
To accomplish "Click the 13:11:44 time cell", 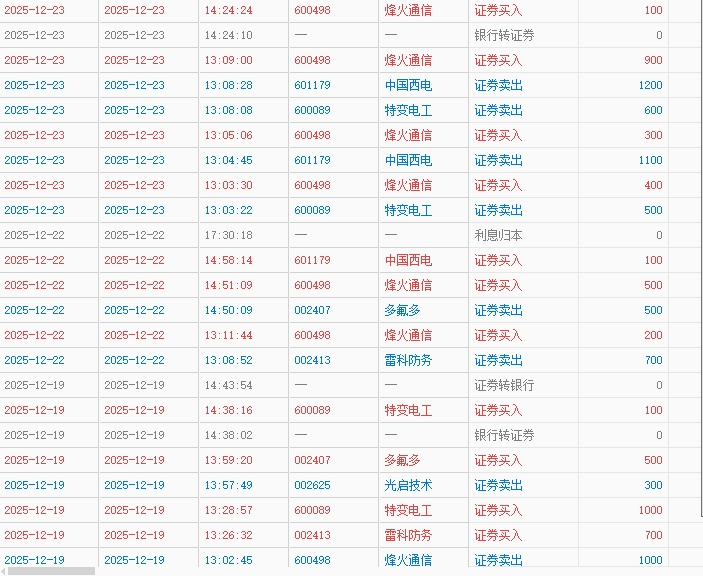I will tap(229, 335).
